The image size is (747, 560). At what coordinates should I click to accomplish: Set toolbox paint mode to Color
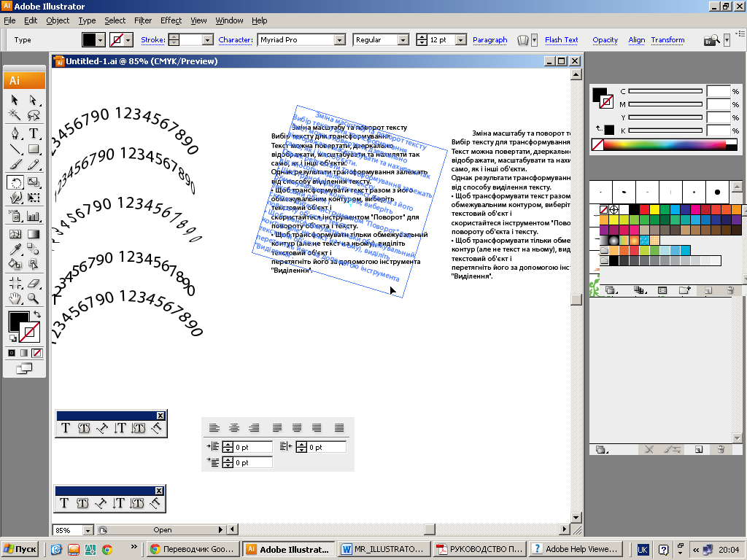coord(12,353)
